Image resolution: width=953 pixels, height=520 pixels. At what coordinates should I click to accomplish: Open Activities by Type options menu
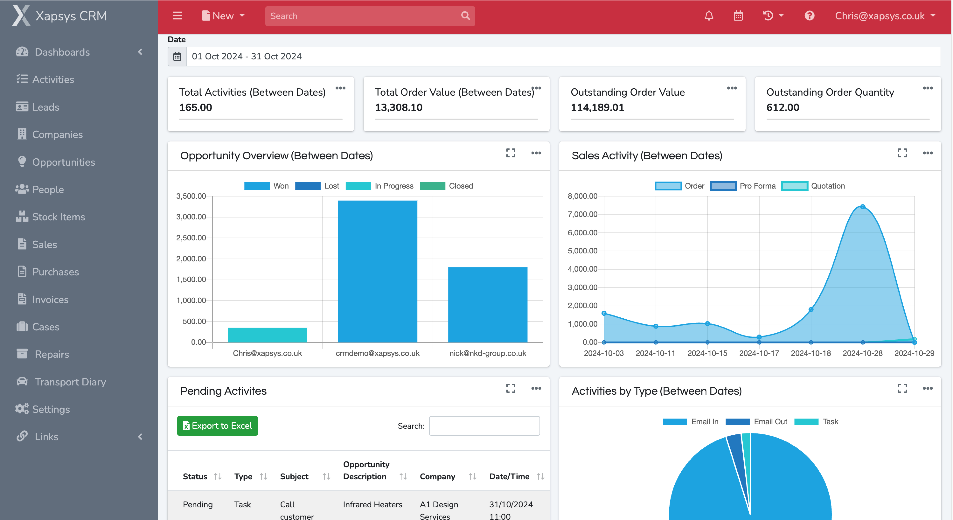point(927,389)
